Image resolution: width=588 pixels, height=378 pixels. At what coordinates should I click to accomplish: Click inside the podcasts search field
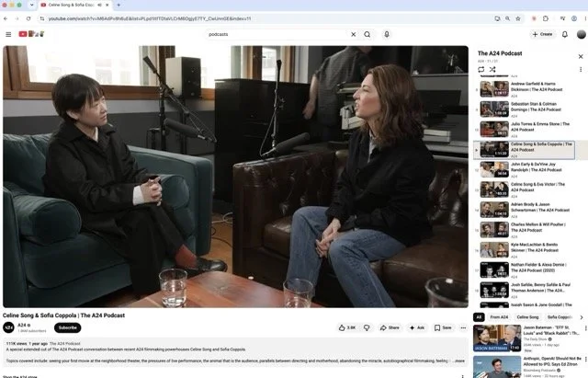[277, 34]
